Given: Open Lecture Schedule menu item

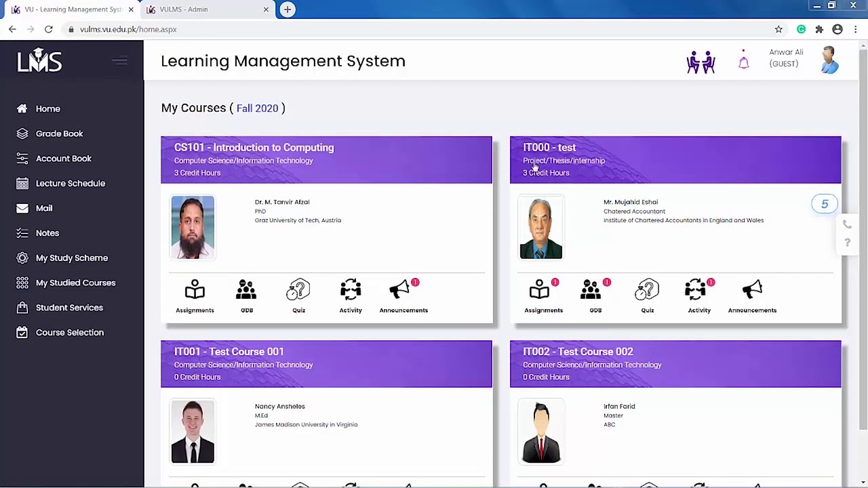Looking at the screenshot, I should [71, 183].
